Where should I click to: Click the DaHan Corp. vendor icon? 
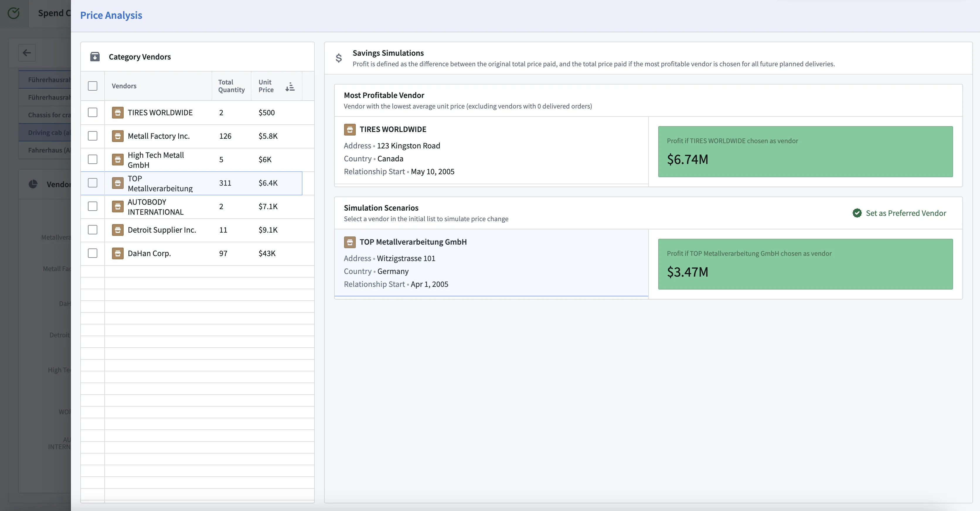point(118,254)
